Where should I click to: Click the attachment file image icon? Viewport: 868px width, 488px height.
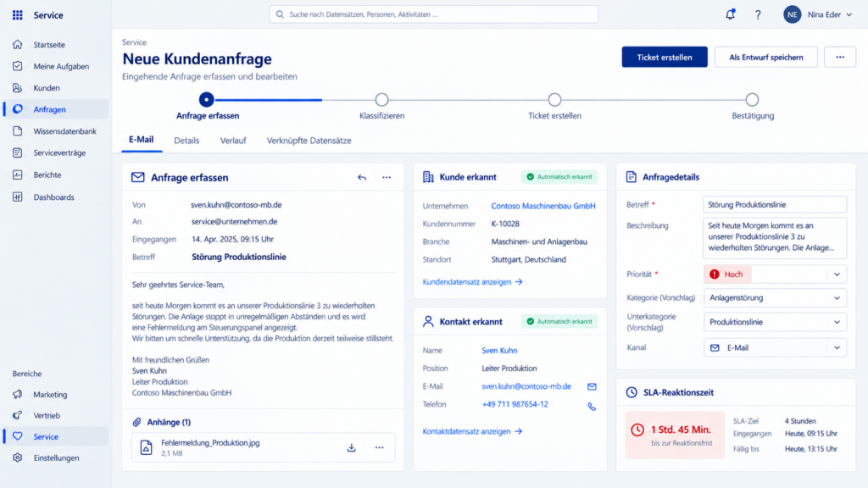[x=146, y=447]
